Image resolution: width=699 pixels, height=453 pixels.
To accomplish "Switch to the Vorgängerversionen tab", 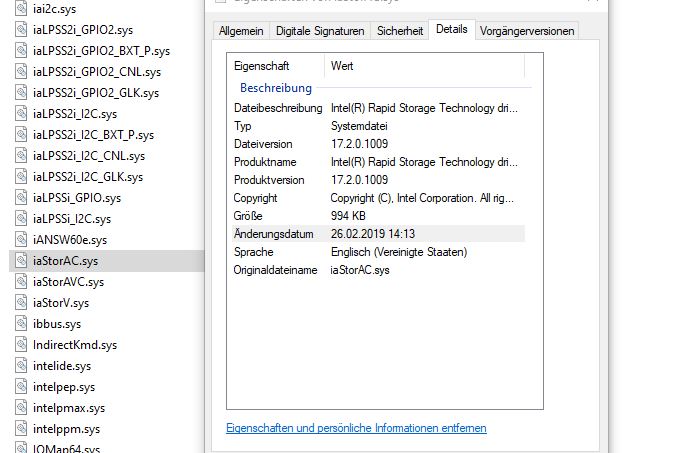I will click(527, 31).
